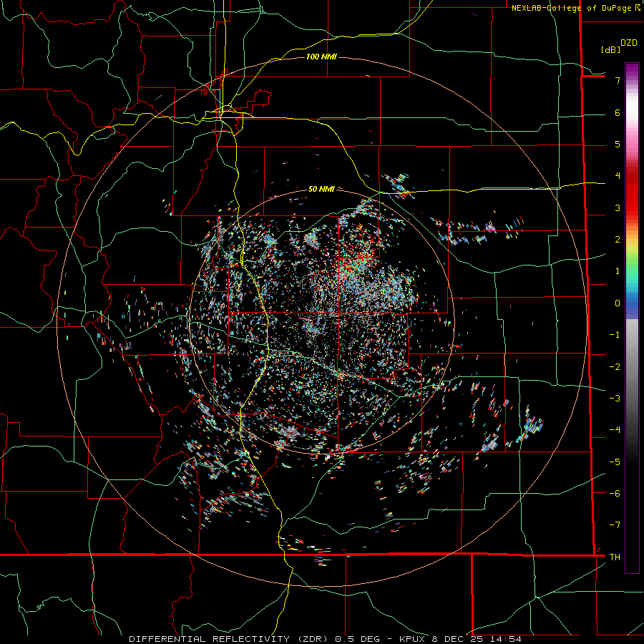
Task: Click the ZDR color scale bar
Action: pyautogui.click(x=632, y=318)
